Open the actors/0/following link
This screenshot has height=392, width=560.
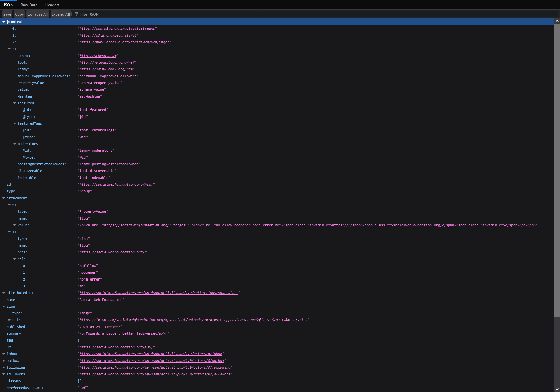[x=155, y=367]
